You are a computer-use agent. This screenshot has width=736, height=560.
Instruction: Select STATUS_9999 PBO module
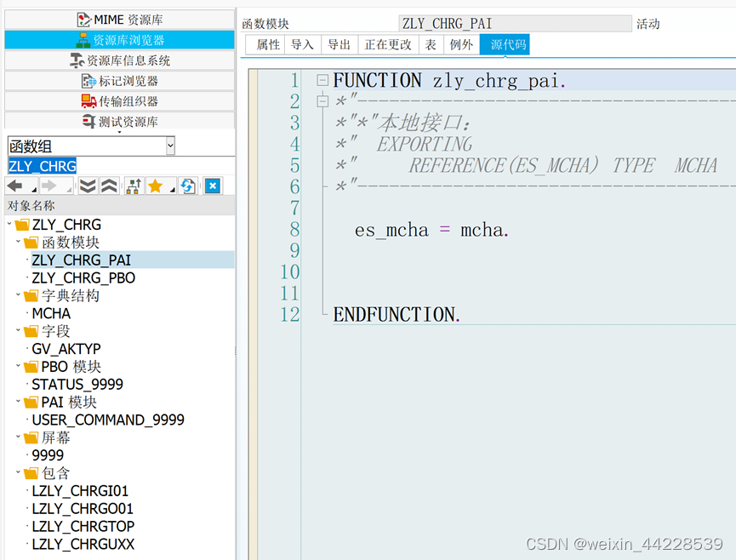[x=77, y=385]
